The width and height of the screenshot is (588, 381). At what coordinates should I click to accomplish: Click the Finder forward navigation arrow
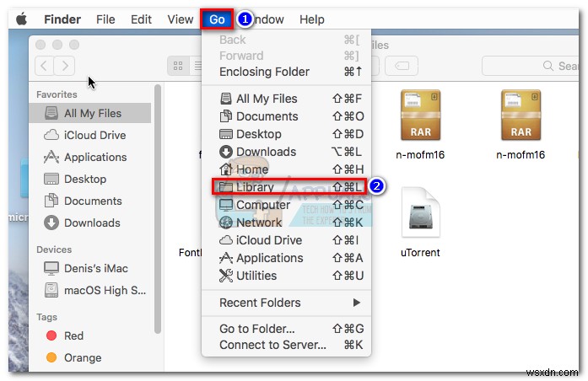click(64, 66)
